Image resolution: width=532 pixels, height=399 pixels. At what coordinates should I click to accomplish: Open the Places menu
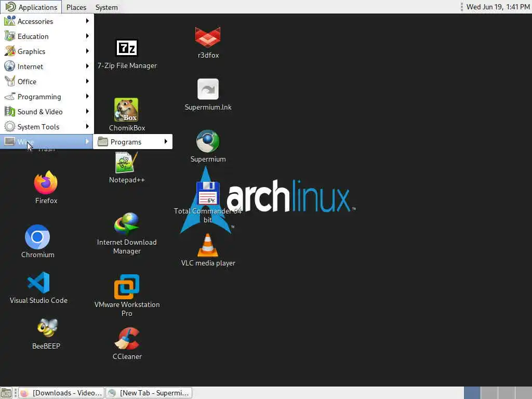point(76,7)
